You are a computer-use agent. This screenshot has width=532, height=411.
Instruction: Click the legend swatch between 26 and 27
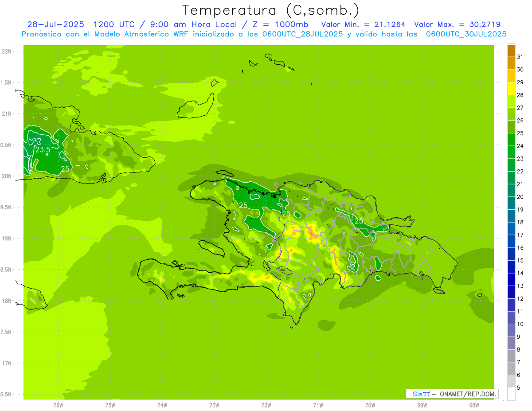pyautogui.click(x=511, y=114)
